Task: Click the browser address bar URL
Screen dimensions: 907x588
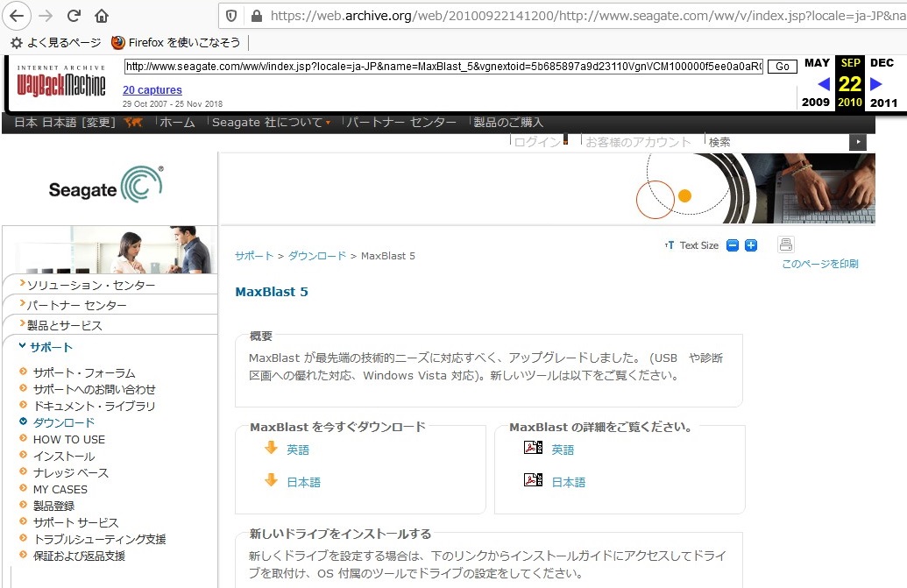Action: coord(588,16)
